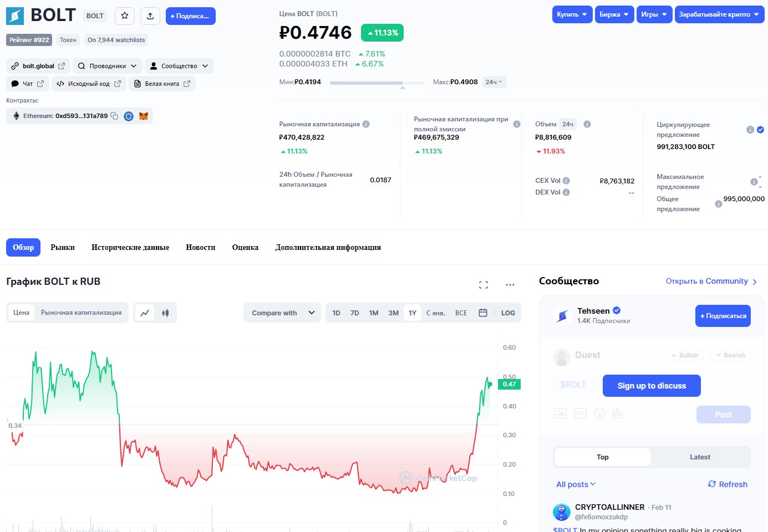
Task: Open Оценка tab
Action: tap(245, 247)
